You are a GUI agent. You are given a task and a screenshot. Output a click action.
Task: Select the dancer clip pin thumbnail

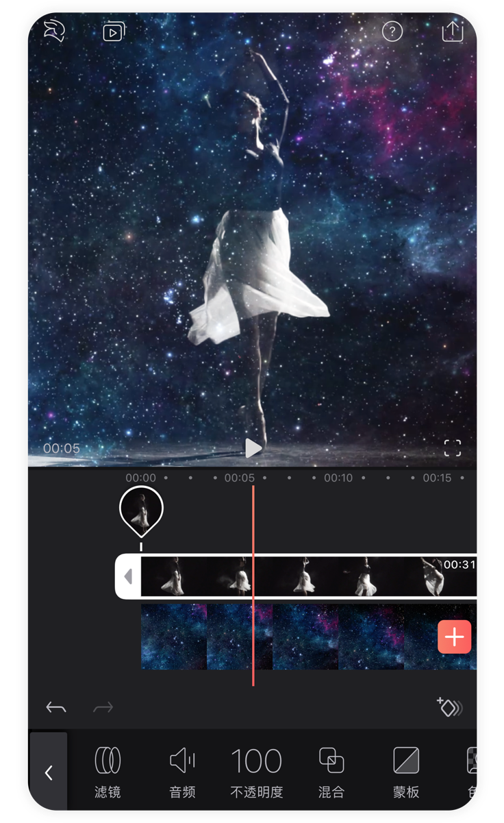click(141, 511)
